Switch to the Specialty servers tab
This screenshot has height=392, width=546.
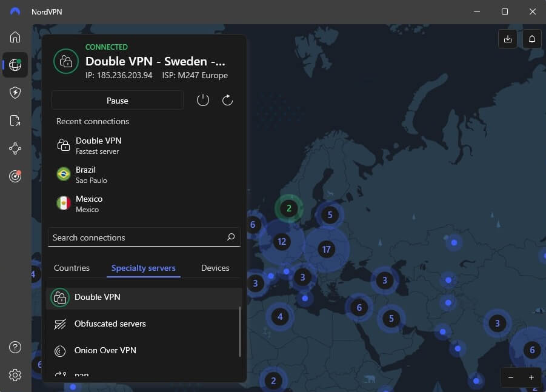pyautogui.click(x=144, y=268)
